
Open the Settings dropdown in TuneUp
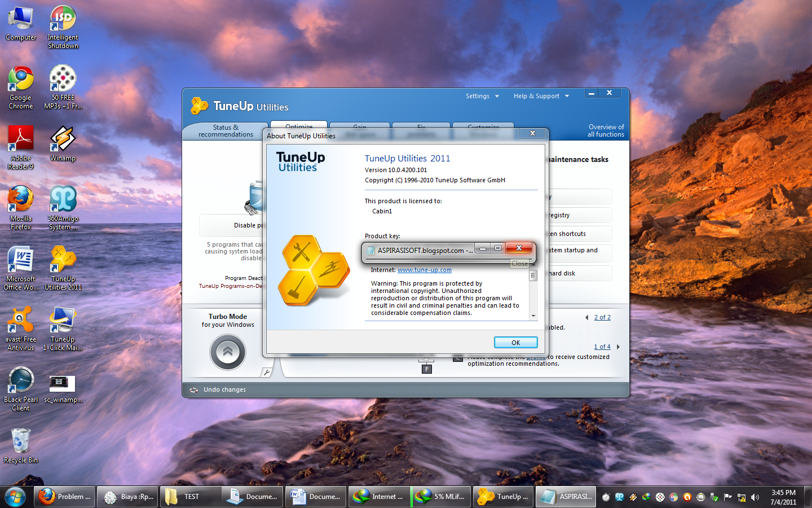click(x=482, y=96)
